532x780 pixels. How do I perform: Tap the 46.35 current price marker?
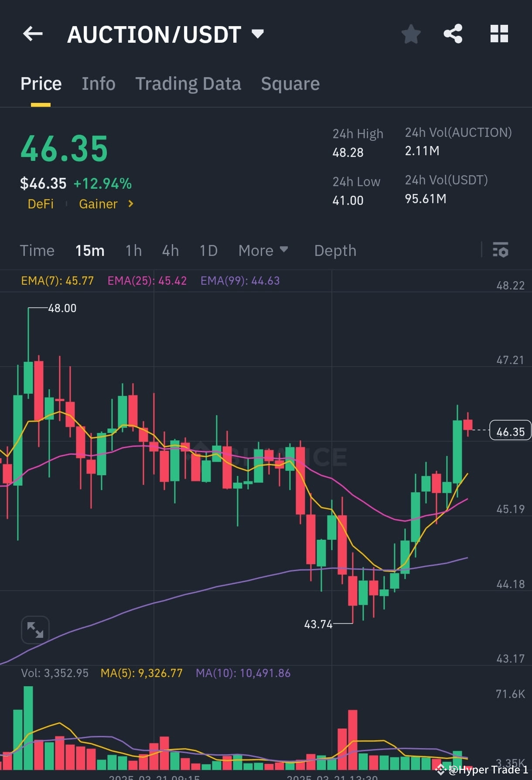[509, 431]
